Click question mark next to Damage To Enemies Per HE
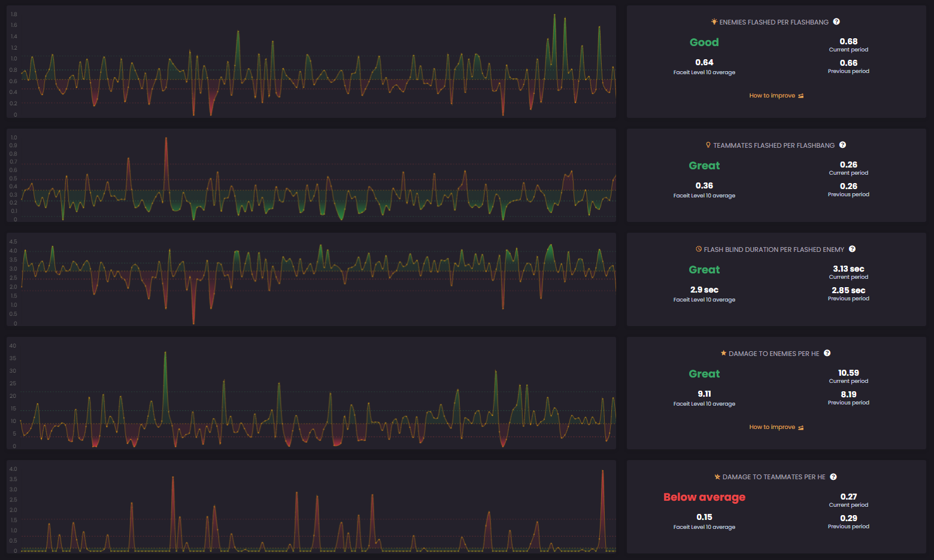The image size is (934, 560). pyautogui.click(x=827, y=353)
